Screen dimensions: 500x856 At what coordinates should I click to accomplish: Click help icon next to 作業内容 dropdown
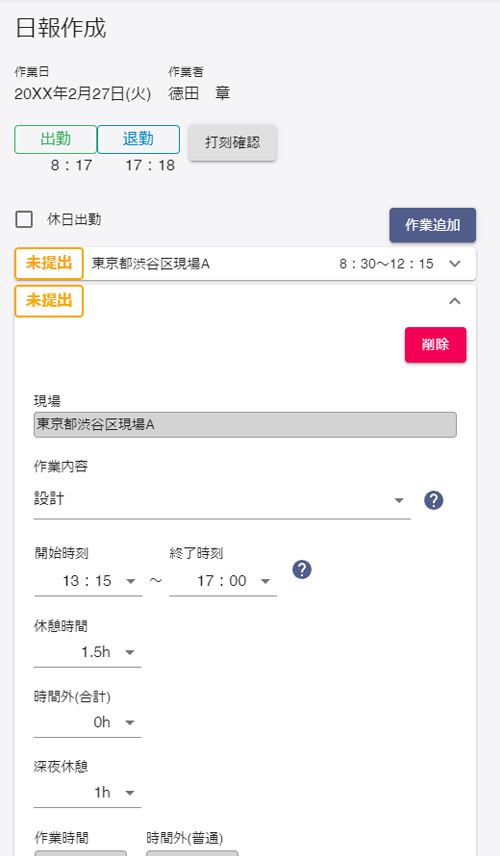(x=433, y=500)
